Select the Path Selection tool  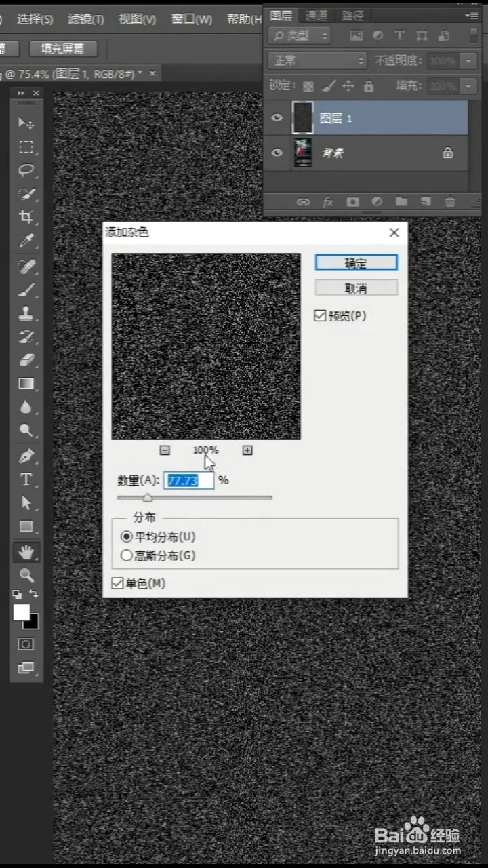[26, 502]
